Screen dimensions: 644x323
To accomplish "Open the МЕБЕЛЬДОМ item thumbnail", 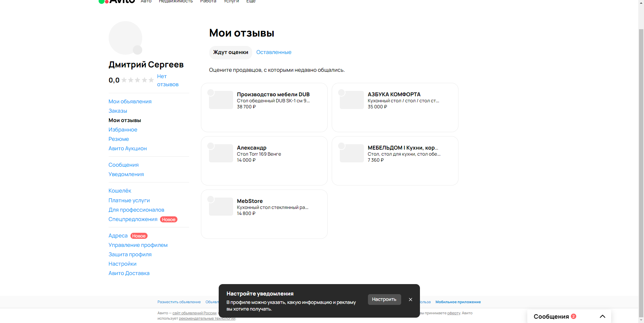I will (352, 153).
